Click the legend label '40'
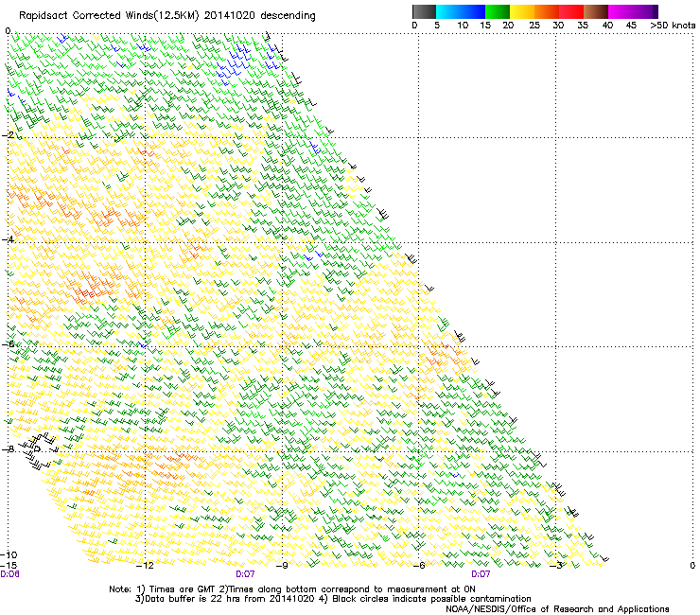 (x=607, y=26)
